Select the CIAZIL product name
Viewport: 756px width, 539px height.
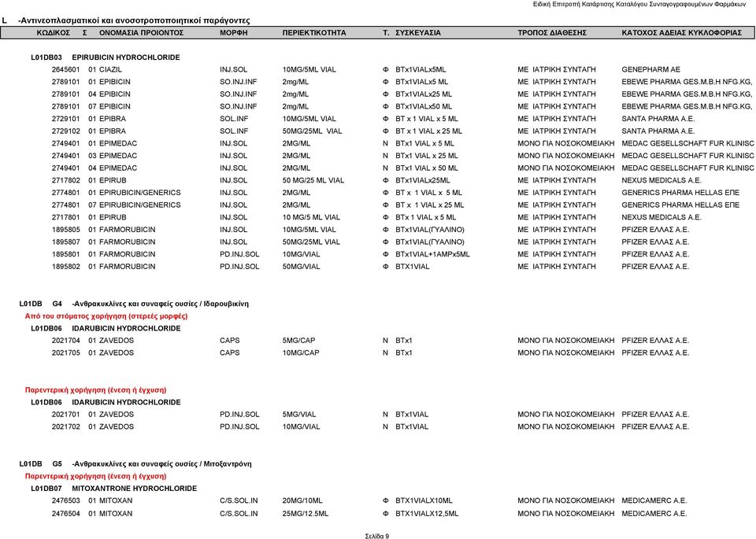tap(110, 70)
